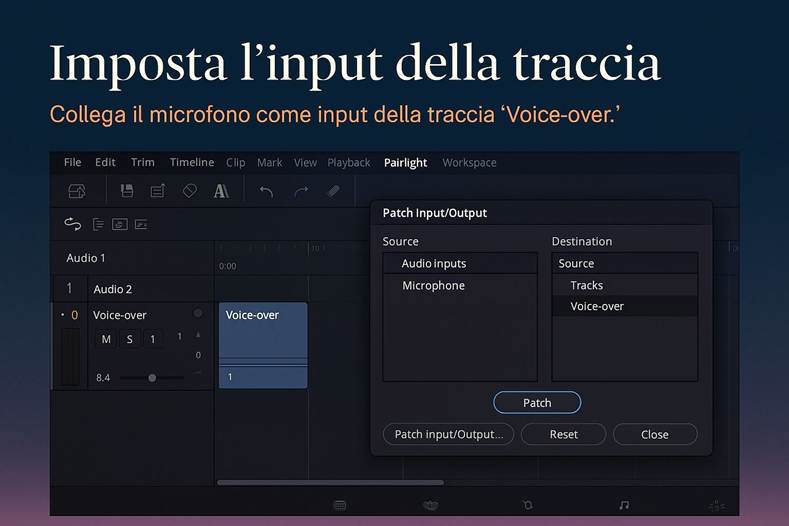
Task: Open the Mark menu
Action: tap(270, 163)
